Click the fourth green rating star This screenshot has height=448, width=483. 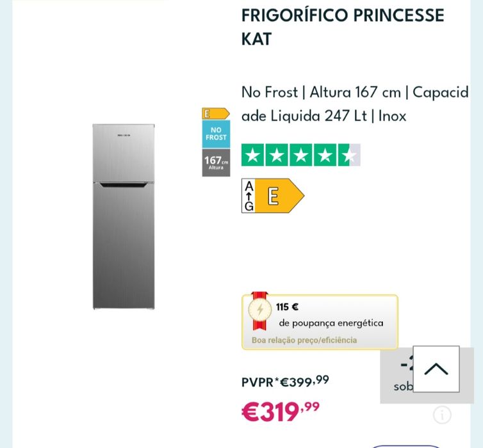pos(325,155)
